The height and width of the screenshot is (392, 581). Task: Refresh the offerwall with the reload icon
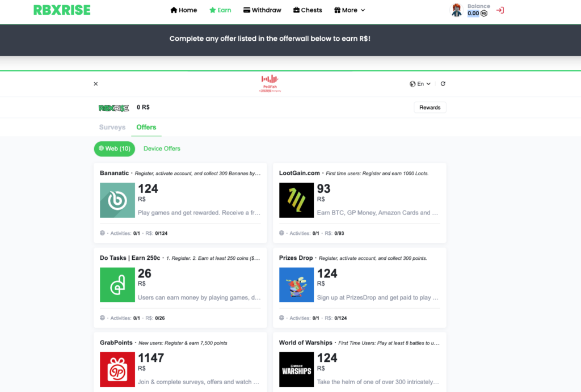[x=443, y=84]
